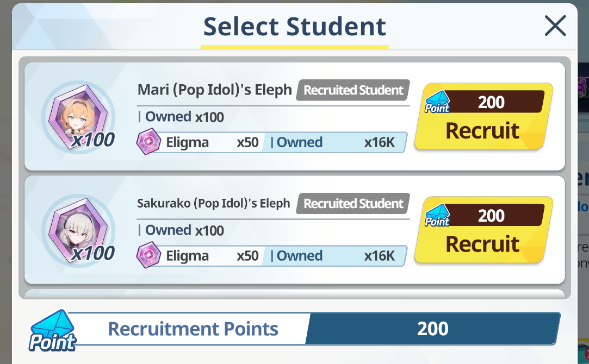Screen dimensions: 589x364
Task: Recruit Mari (Pop Idol)'s Eleph
Action: point(483,116)
